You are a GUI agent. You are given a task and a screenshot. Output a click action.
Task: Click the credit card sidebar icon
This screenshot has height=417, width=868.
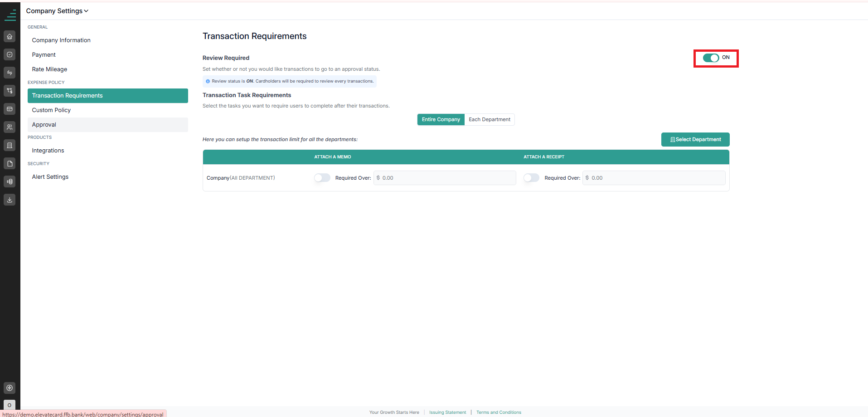click(x=10, y=109)
